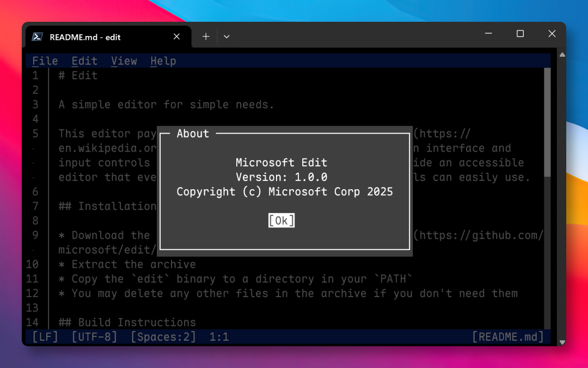The height and width of the screenshot is (368, 588).
Task: Click line number 14 in the gutter
Action: click(32, 323)
